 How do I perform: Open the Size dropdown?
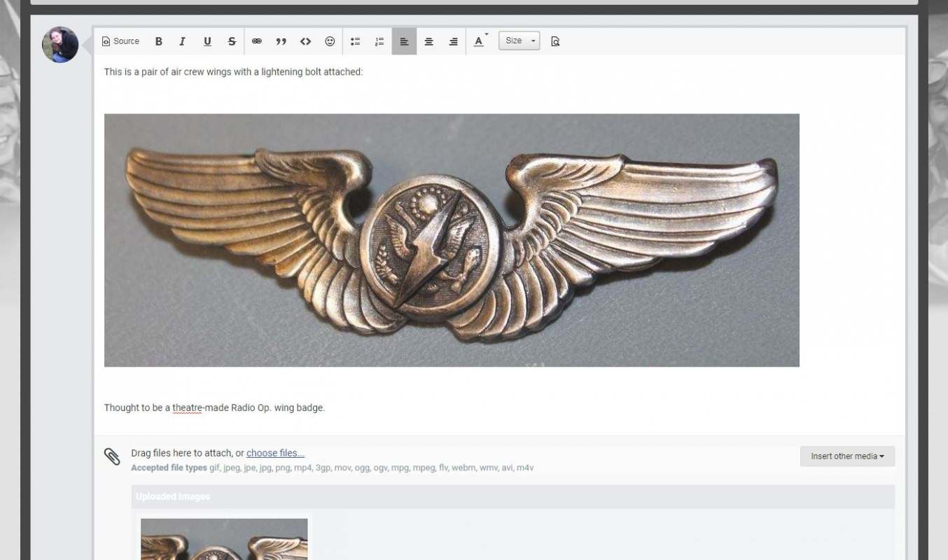coord(518,41)
